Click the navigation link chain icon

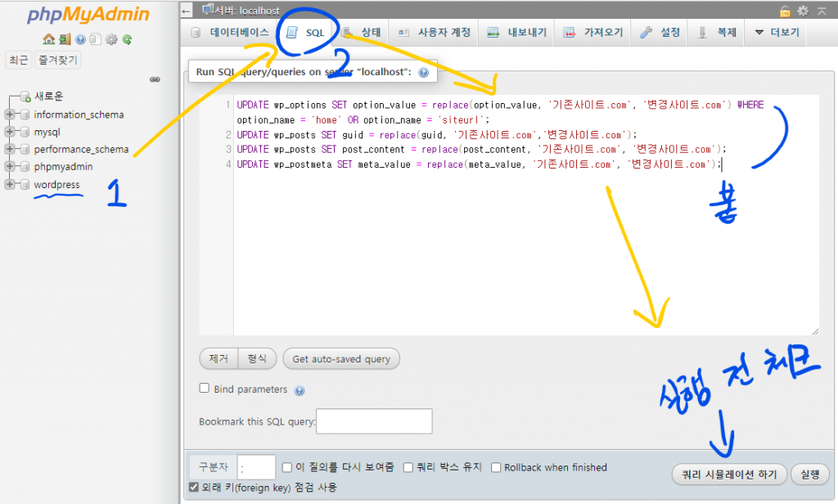tap(155, 79)
